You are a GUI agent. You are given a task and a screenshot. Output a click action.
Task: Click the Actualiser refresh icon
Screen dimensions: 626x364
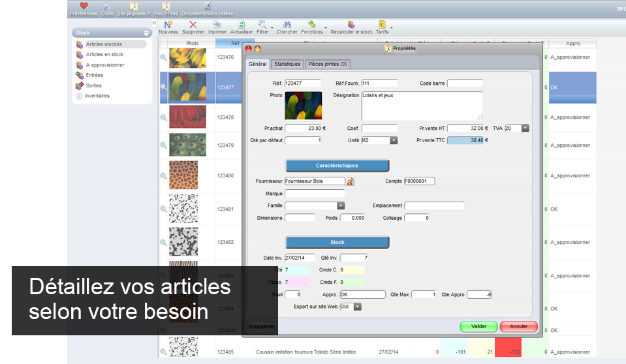[x=241, y=25]
